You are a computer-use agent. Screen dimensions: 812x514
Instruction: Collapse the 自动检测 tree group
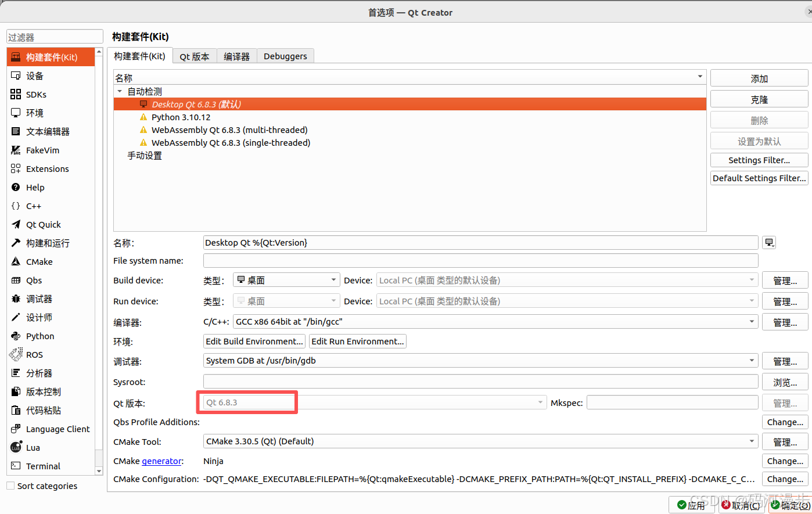click(x=120, y=92)
